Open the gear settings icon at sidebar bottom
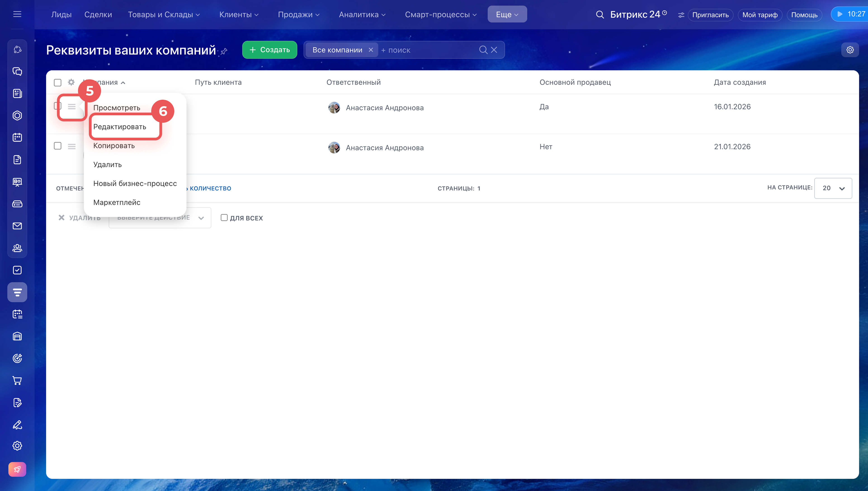 (17, 446)
